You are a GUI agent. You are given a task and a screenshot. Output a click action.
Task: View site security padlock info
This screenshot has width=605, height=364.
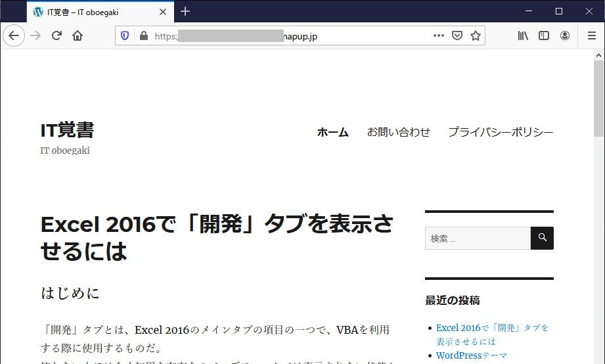(x=143, y=36)
